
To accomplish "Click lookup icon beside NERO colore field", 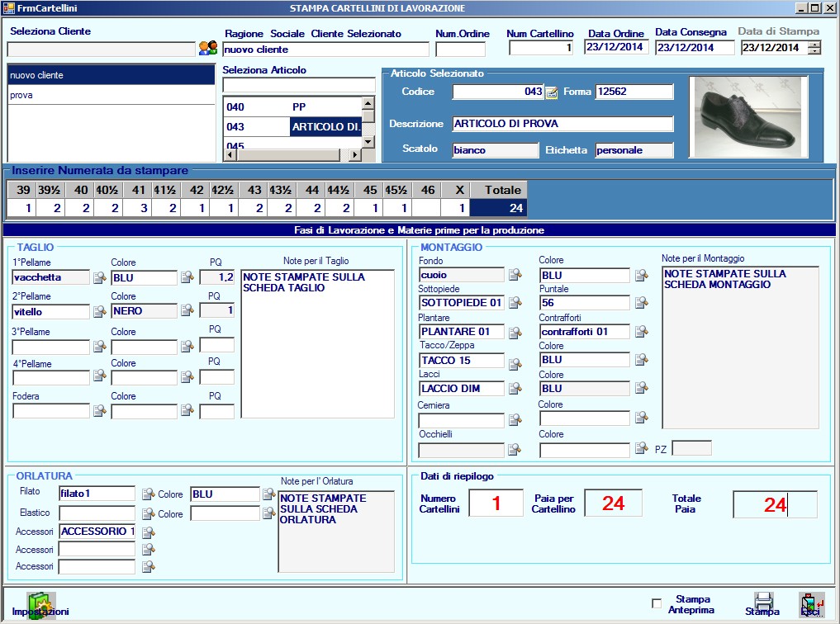I will point(187,310).
